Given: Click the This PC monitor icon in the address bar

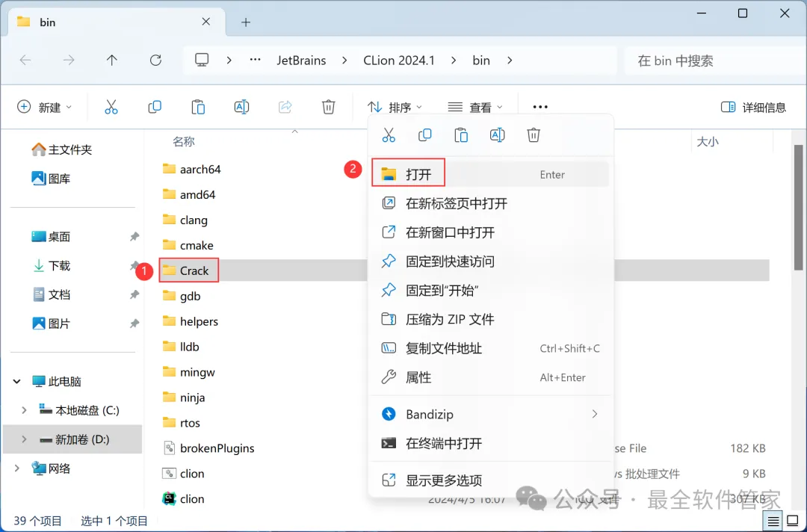Looking at the screenshot, I should point(202,61).
